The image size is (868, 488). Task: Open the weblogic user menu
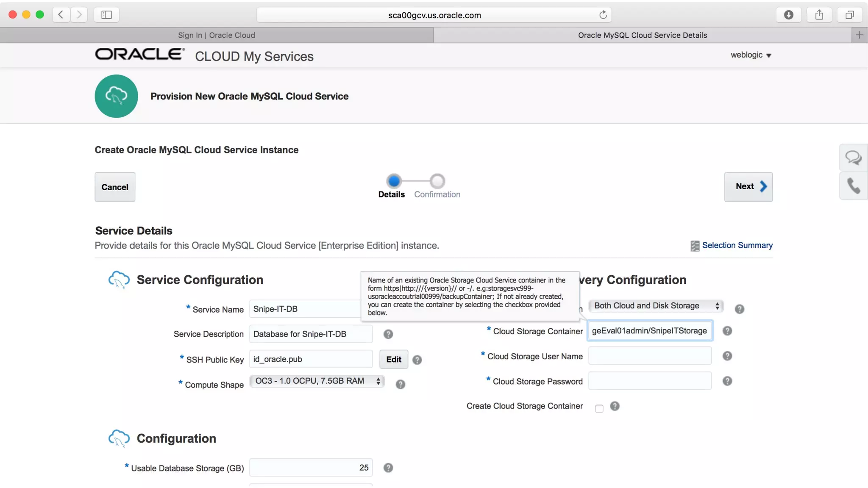click(751, 55)
